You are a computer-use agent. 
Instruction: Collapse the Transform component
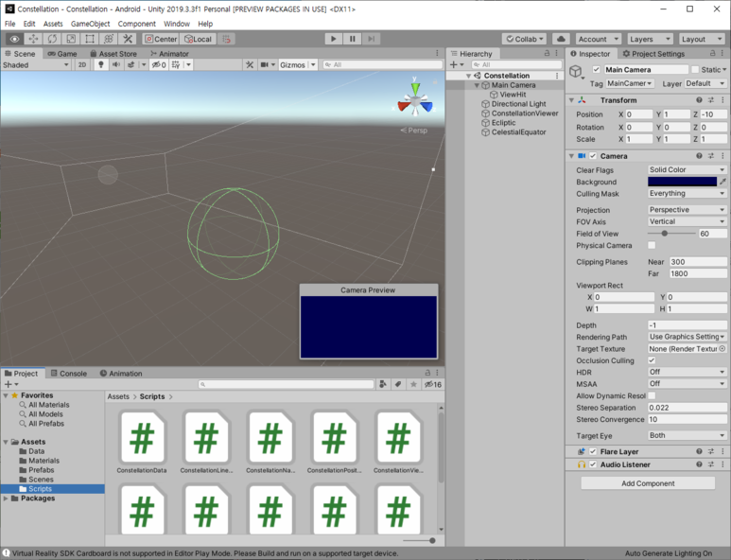click(571, 99)
